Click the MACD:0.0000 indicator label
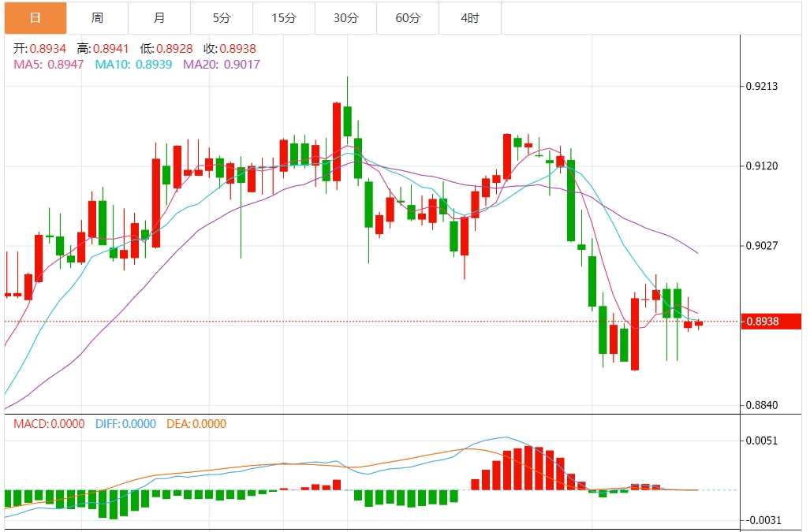Screen dimensions: 810x532 [x=49, y=424]
